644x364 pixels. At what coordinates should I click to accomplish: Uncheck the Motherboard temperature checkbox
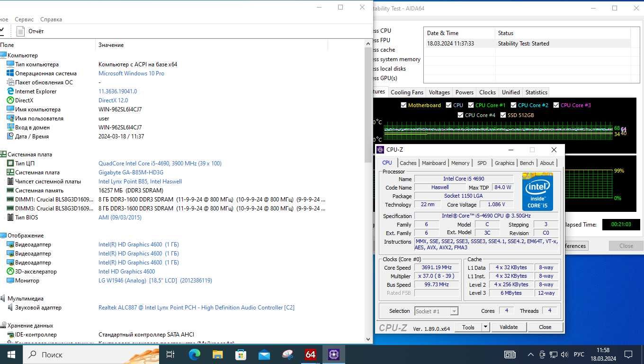pos(404,105)
